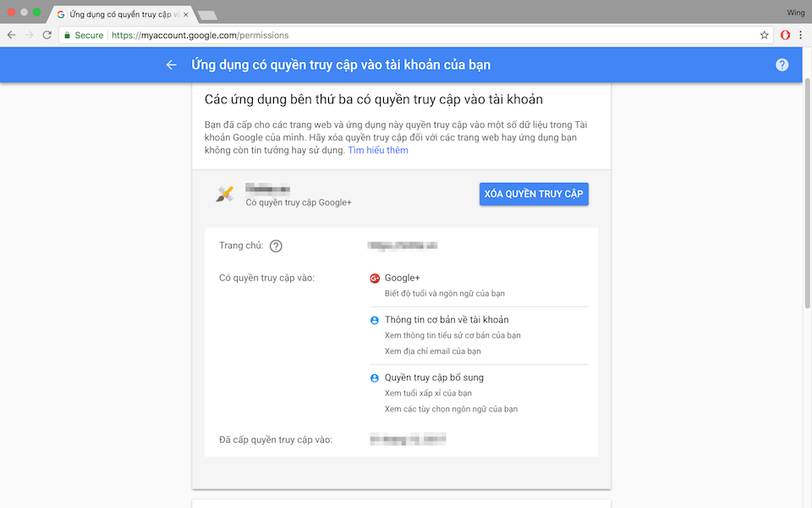The height and width of the screenshot is (508, 812).
Task: Click the 'Trang chủ:' label
Action: pyautogui.click(x=241, y=246)
